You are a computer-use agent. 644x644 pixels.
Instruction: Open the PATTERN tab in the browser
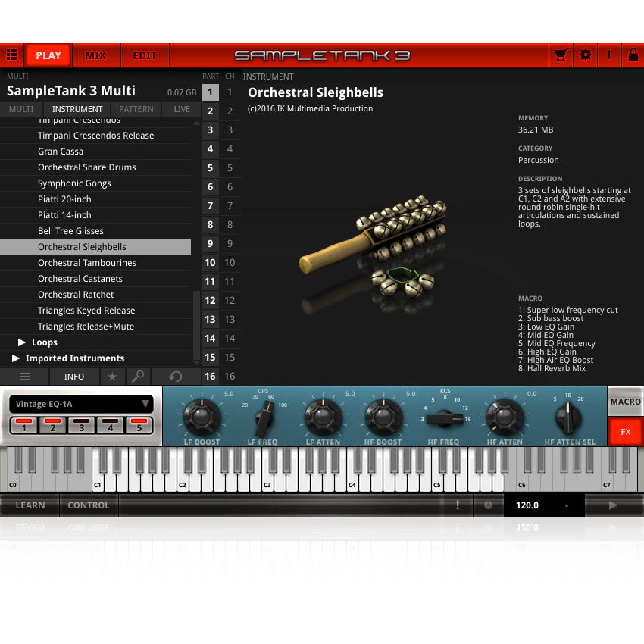(x=136, y=109)
